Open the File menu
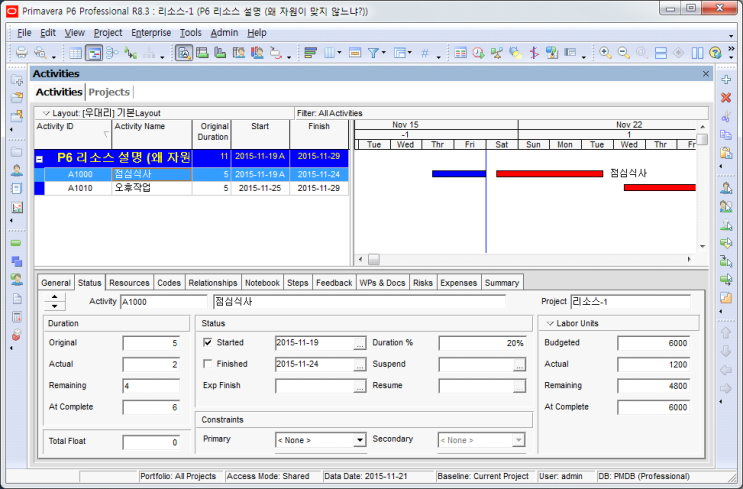743x489 pixels. (24, 33)
